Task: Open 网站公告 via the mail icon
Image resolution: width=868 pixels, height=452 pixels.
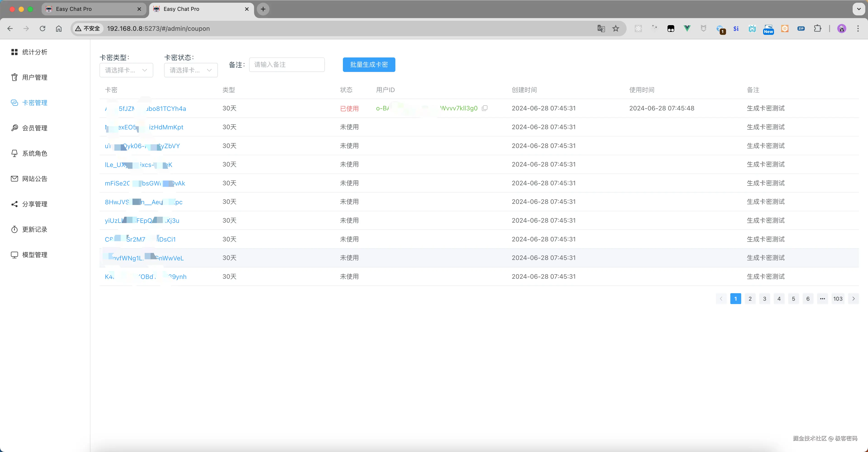Action: pos(14,178)
